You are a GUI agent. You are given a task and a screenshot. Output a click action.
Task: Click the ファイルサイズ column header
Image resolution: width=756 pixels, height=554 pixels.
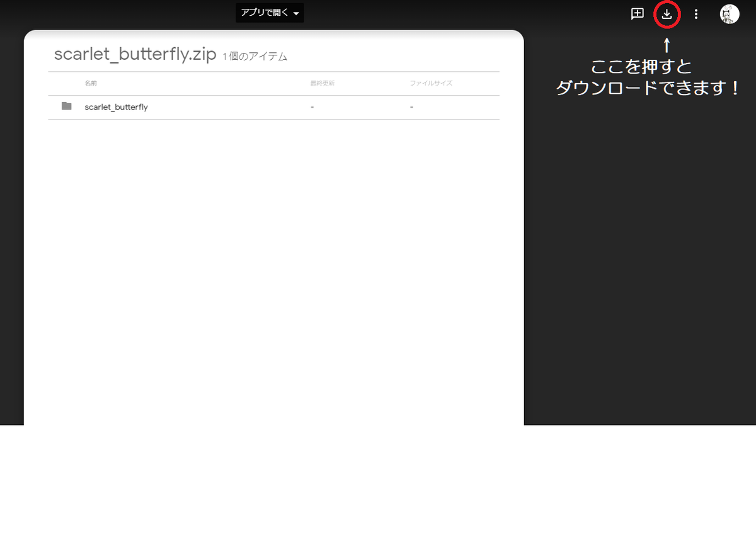(x=430, y=83)
